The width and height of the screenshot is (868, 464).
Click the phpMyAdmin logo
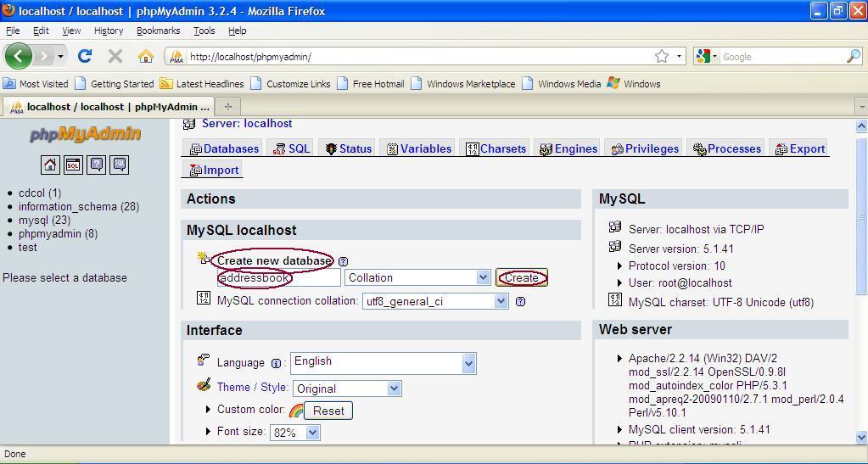[x=85, y=135]
